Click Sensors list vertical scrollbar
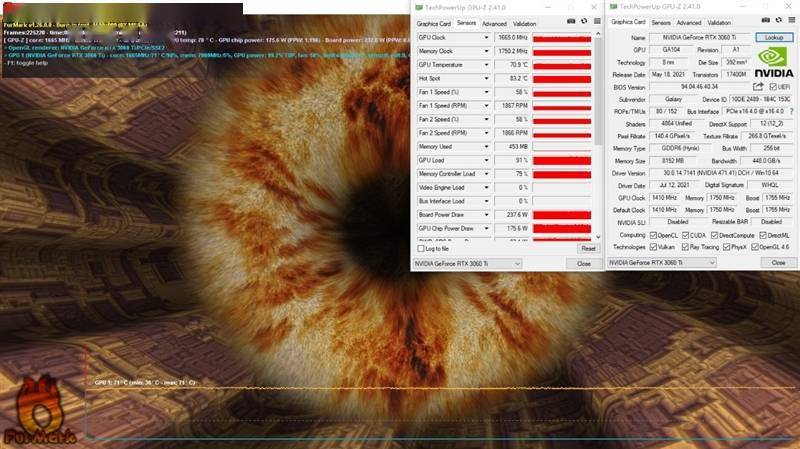This screenshot has height=449, width=800. tap(598, 90)
